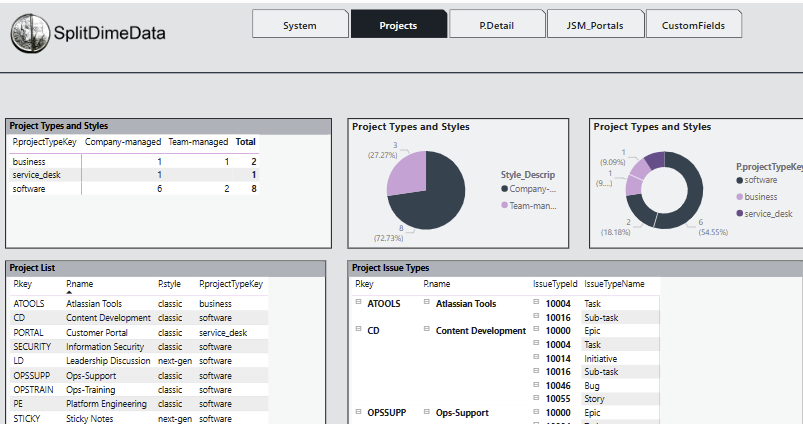Select the Leadership Discussion row

click(138, 361)
